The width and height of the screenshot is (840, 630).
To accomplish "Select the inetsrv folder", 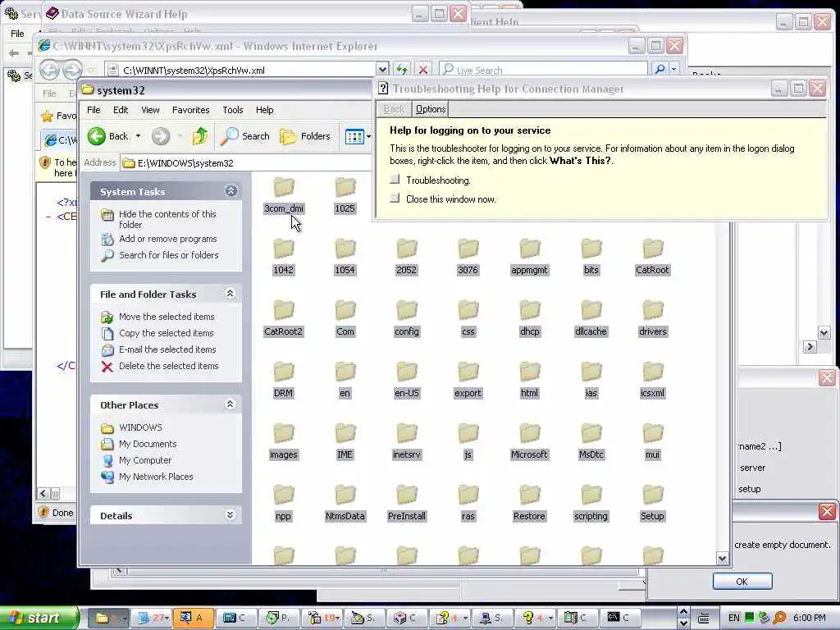I will pos(407,442).
